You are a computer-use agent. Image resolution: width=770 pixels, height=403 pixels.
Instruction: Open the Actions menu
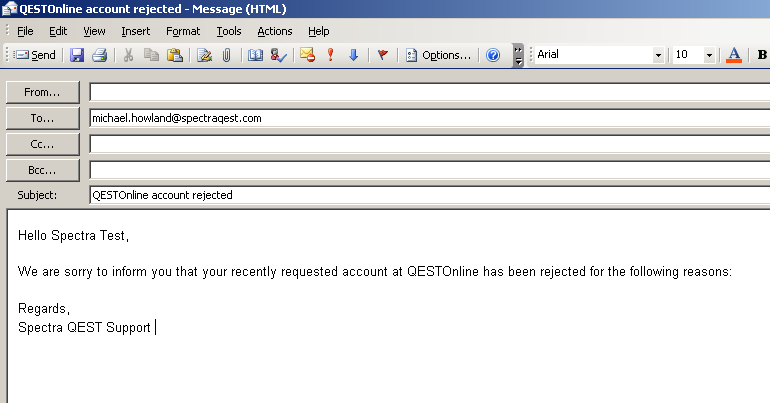point(275,31)
